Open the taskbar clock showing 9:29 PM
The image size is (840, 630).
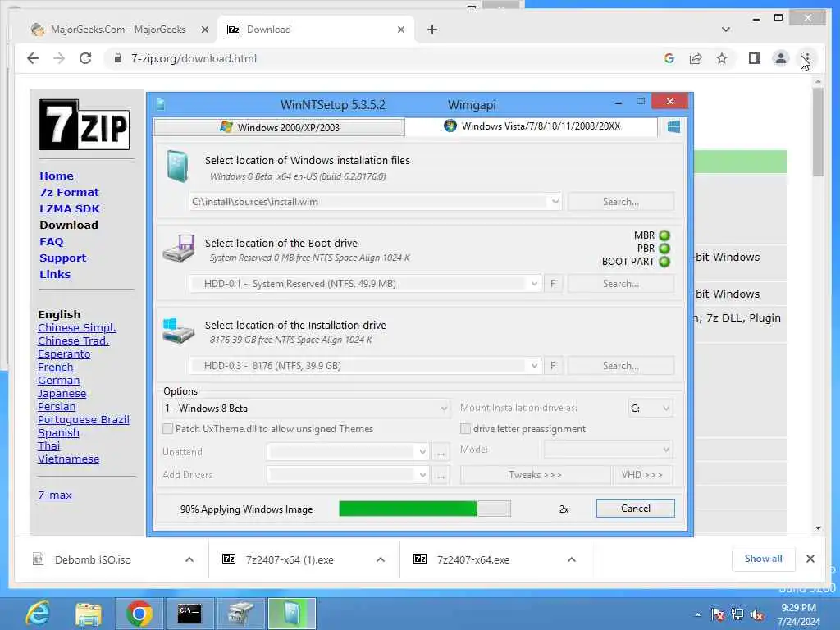pos(798,614)
